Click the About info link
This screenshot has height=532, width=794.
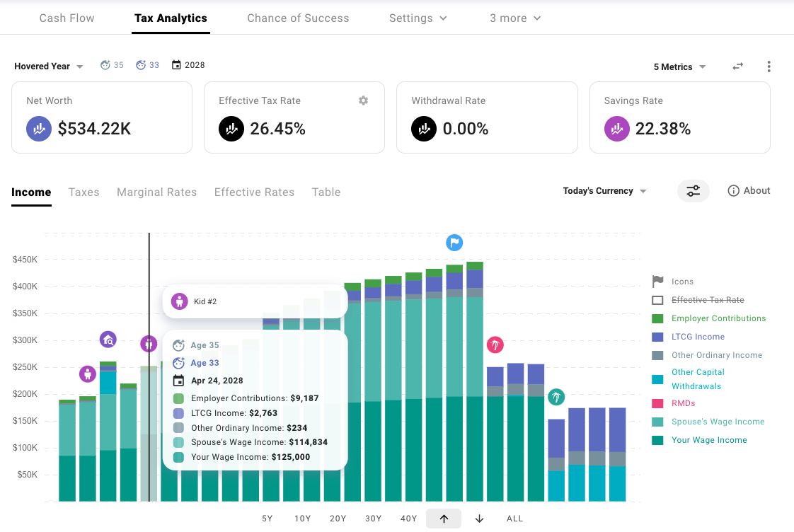coord(748,190)
